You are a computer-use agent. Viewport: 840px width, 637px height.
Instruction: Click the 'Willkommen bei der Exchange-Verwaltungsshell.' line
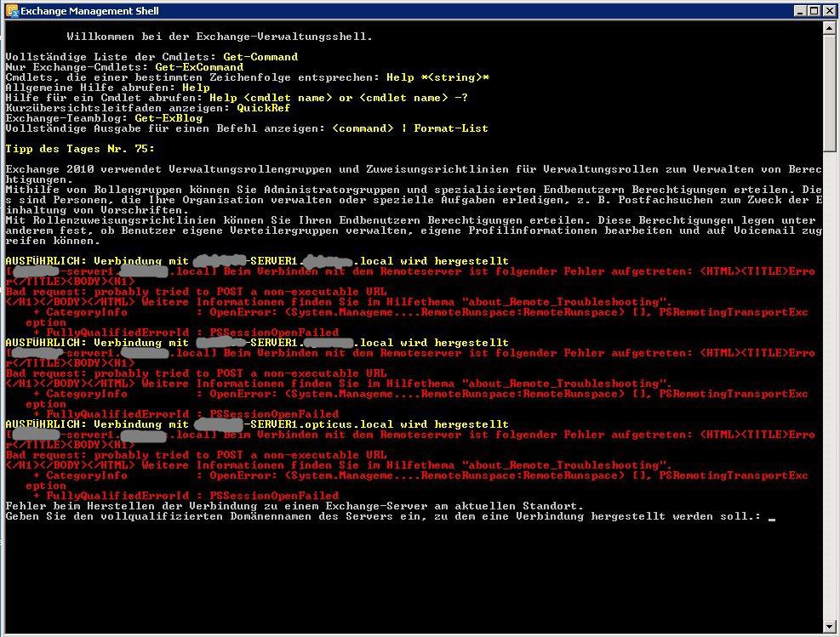click(x=220, y=37)
